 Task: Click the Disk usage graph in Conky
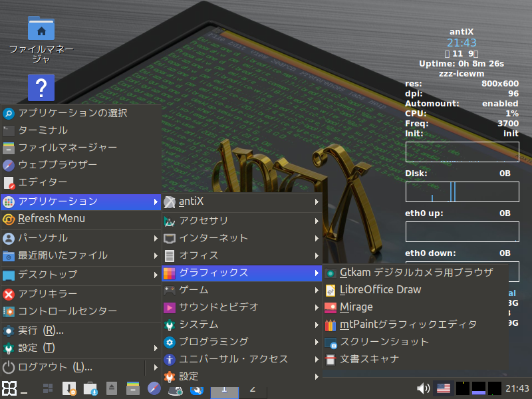click(x=462, y=192)
